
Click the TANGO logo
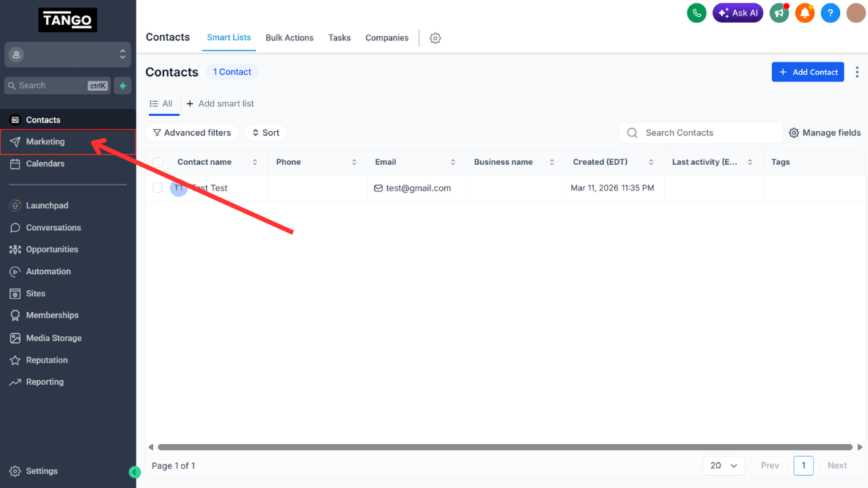pos(67,20)
